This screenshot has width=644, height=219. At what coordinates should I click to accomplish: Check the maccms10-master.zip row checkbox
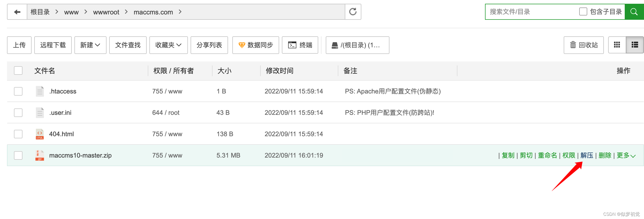click(x=18, y=155)
